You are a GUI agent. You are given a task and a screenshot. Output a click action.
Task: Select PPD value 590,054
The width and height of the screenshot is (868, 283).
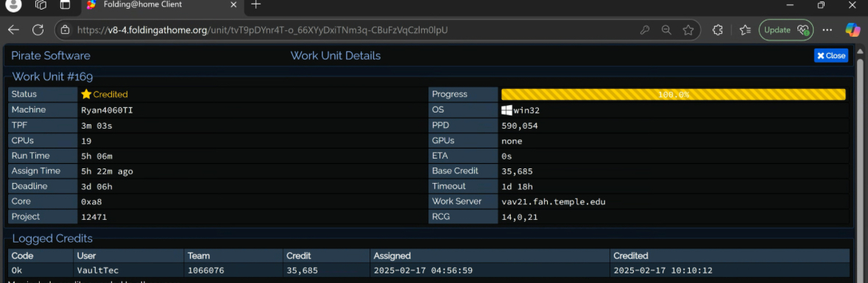click(519, 126)
